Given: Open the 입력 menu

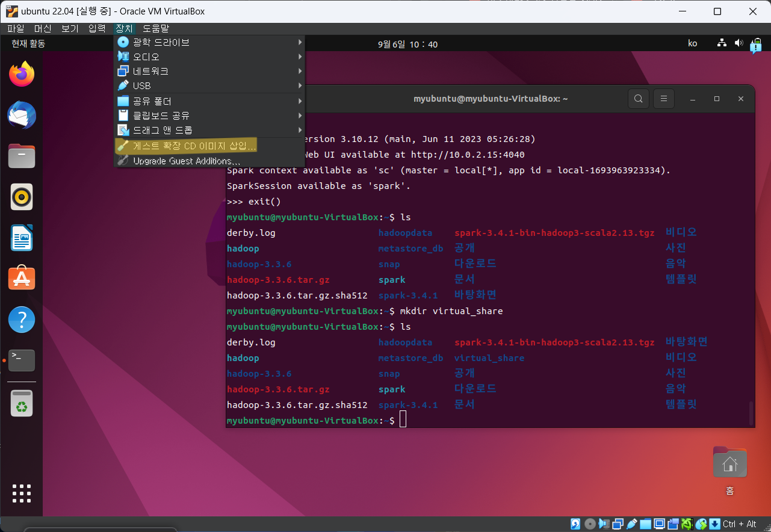Looking at the screenshot, I should pos(97,28).
